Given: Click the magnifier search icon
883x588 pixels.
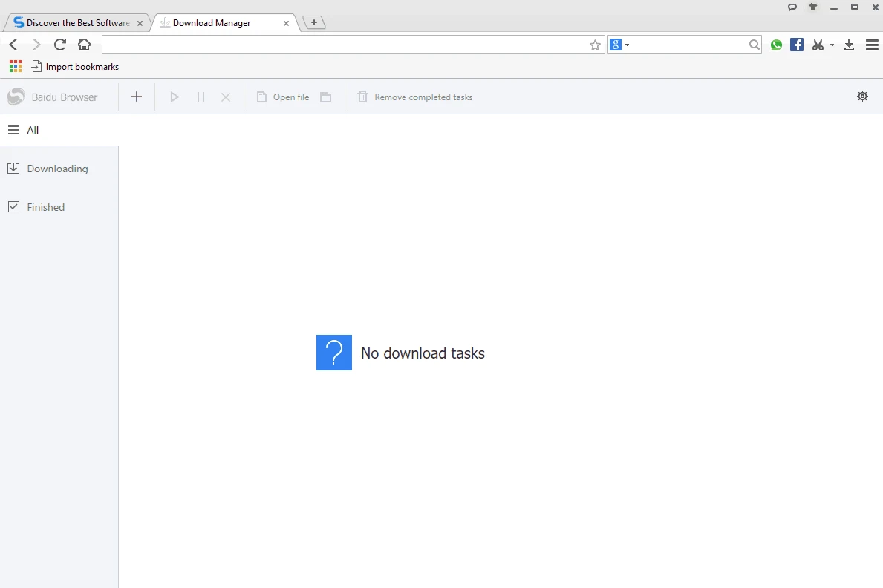Looking at the screenshot, I should pyautogui.click(x=754, y=45).
